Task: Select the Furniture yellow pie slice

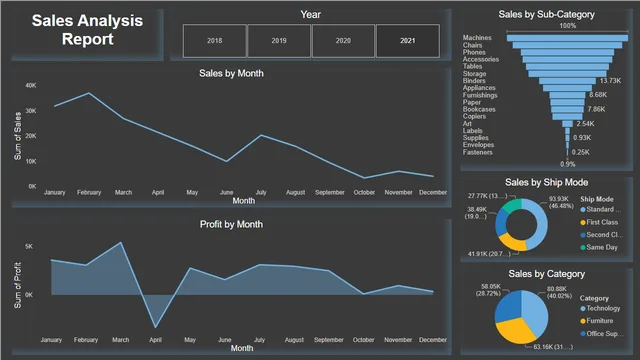Action: [515, 331]
